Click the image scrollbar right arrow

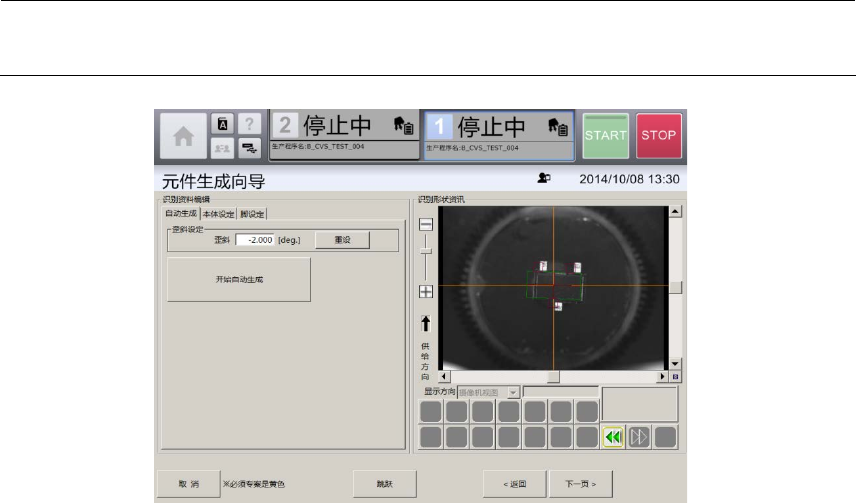click(x=662, y=377)
